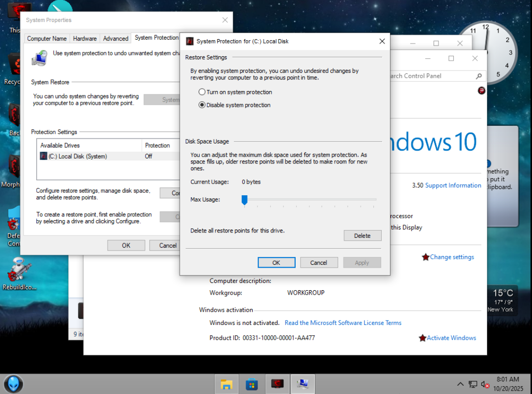
Task: Click OK in System Protection dialog
Action: (x=276, y=263)
